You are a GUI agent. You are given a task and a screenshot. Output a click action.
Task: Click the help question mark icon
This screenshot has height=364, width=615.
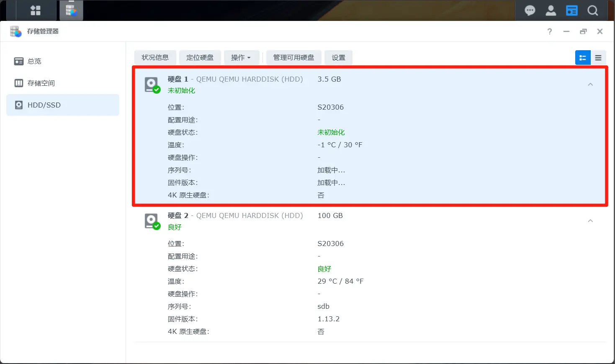tap(550, 31)
